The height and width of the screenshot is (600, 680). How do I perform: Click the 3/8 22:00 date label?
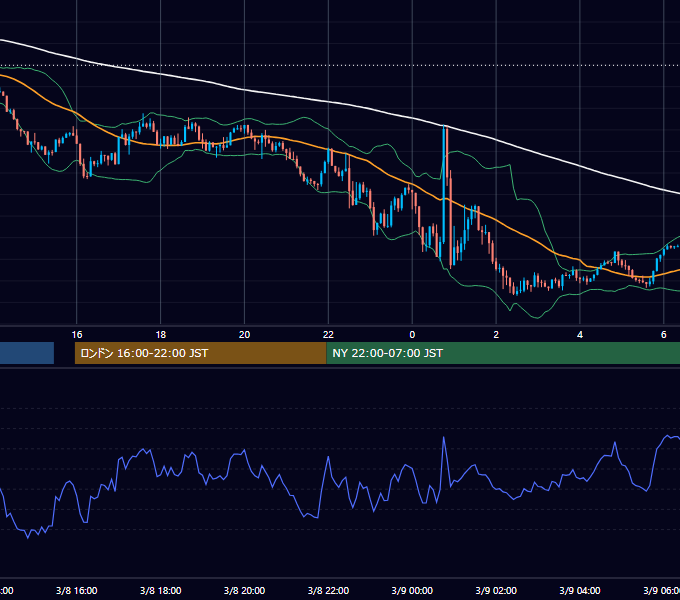(328, 590)
